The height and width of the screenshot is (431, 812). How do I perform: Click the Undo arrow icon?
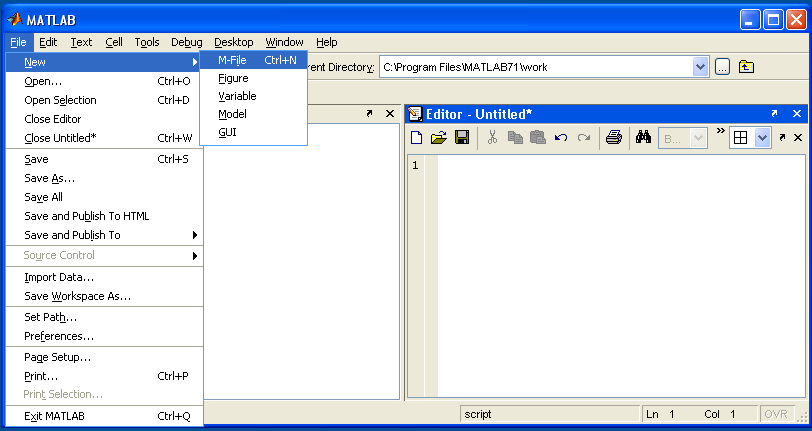pyautogui.click(x=561, y=137)
